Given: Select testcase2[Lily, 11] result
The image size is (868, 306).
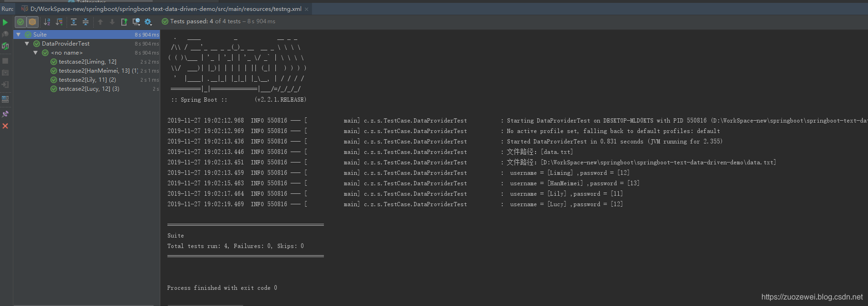Looking at the screenshot, I should [x=87, y=80].
